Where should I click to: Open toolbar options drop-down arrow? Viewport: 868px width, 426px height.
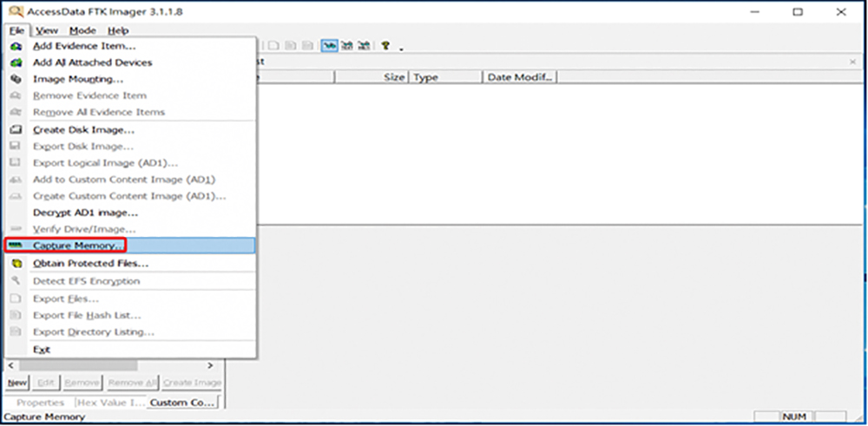(401, 49)
